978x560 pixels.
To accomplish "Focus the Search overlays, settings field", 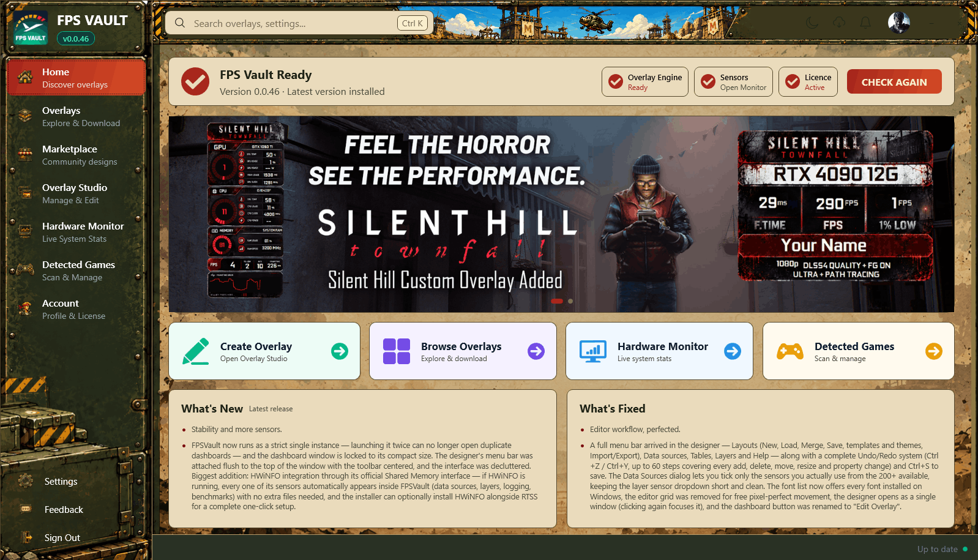I will tap(299, 23).
